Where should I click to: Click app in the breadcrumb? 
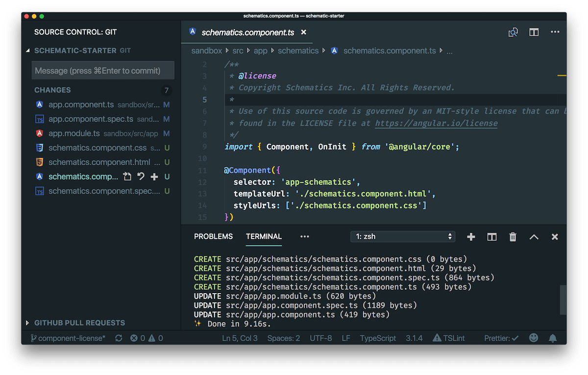pyautogui.click(x=261, y=50)
